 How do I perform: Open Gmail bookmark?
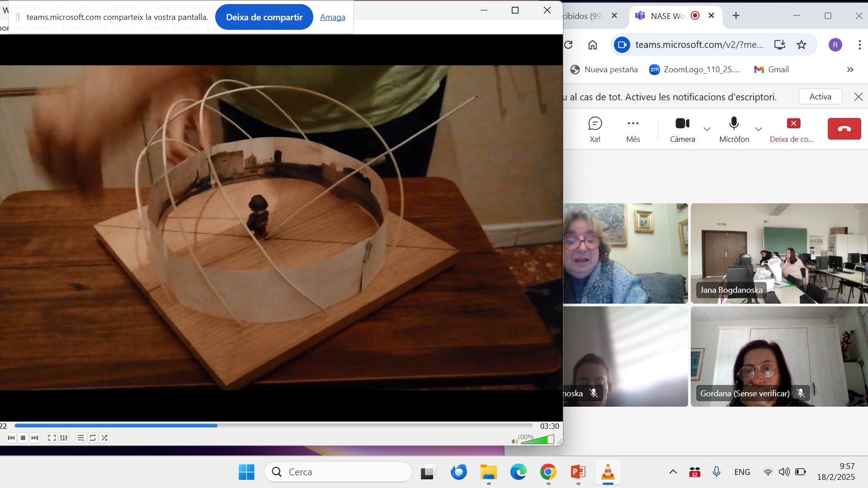(771, 70)
